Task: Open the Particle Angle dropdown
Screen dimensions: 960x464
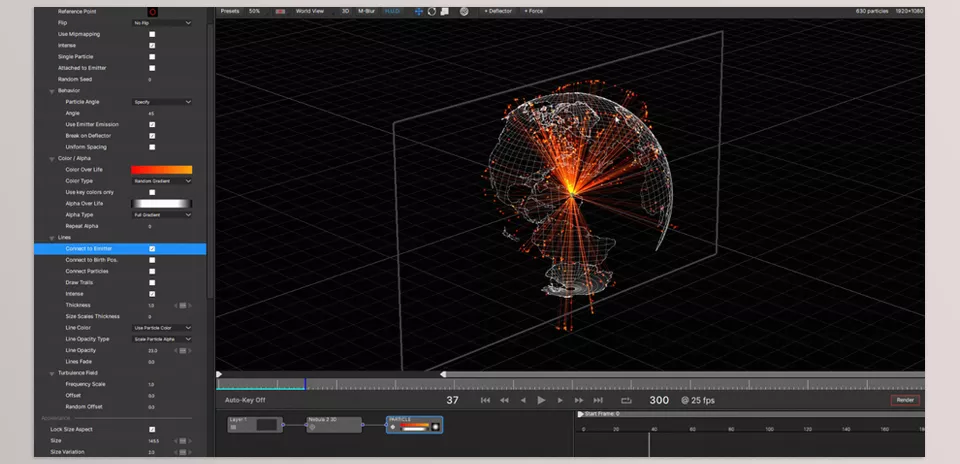Action: 162,102
